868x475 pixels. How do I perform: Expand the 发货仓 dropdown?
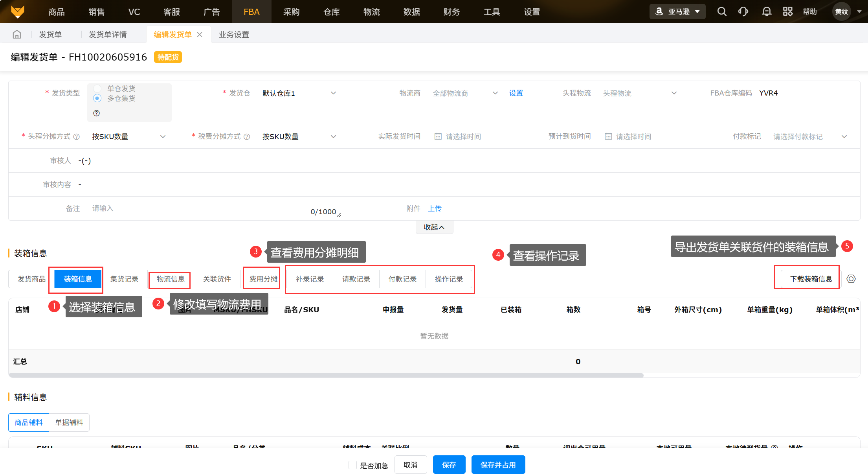(x=299, y=93)
